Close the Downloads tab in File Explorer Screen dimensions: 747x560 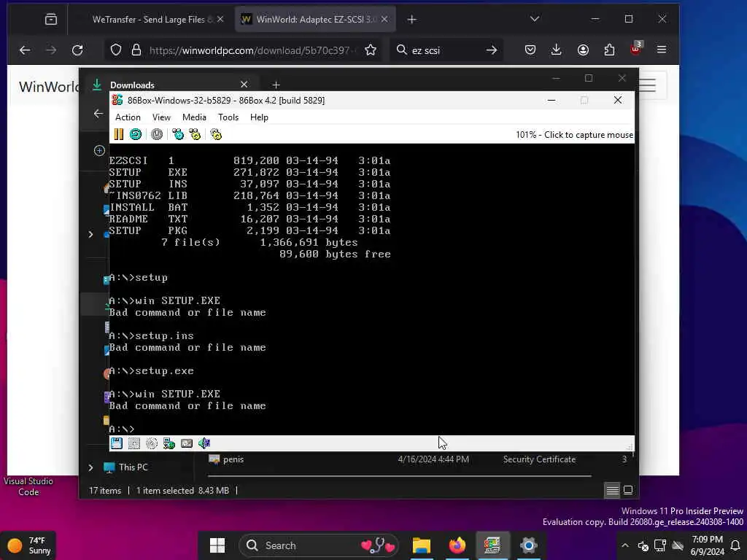click(x=244, y=85)
